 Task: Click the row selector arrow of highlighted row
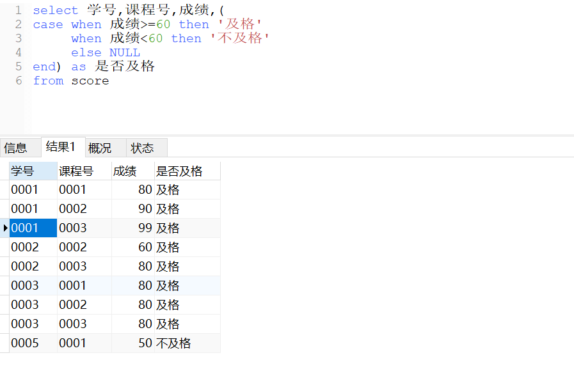click(4, 228)
